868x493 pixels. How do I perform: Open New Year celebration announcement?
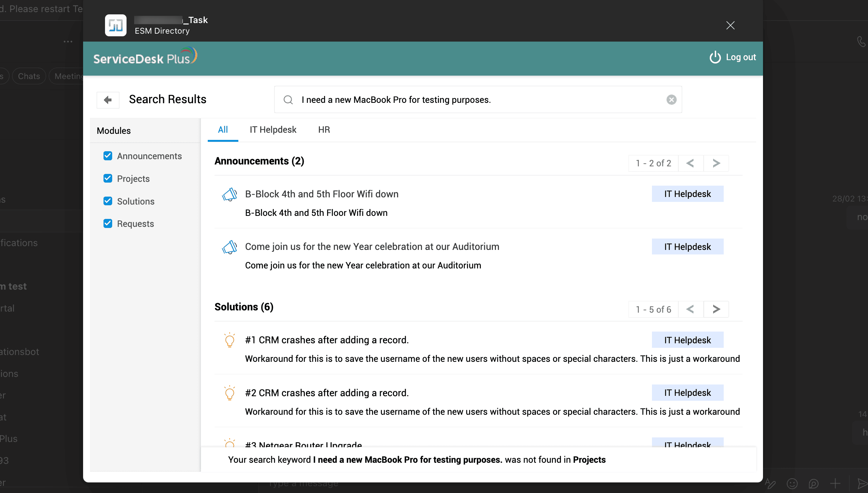pos(372,247)
